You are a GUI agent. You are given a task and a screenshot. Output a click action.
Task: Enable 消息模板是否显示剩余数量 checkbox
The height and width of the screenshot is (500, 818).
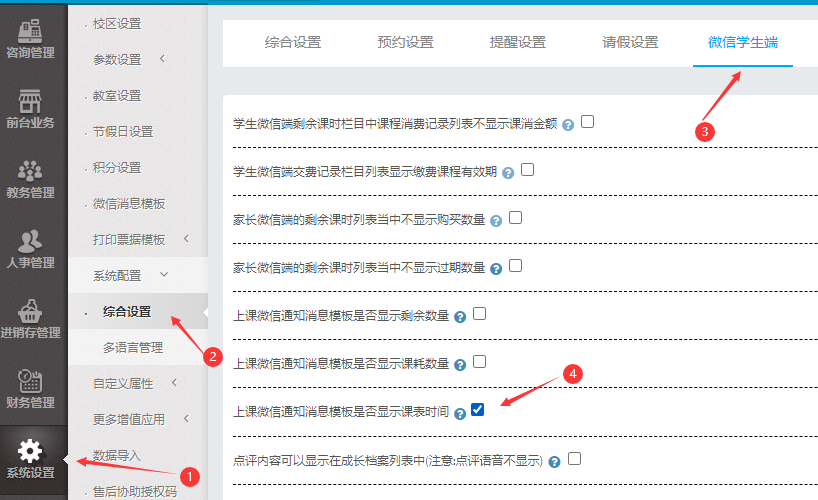pyautogui.click(x=479, y=314)
